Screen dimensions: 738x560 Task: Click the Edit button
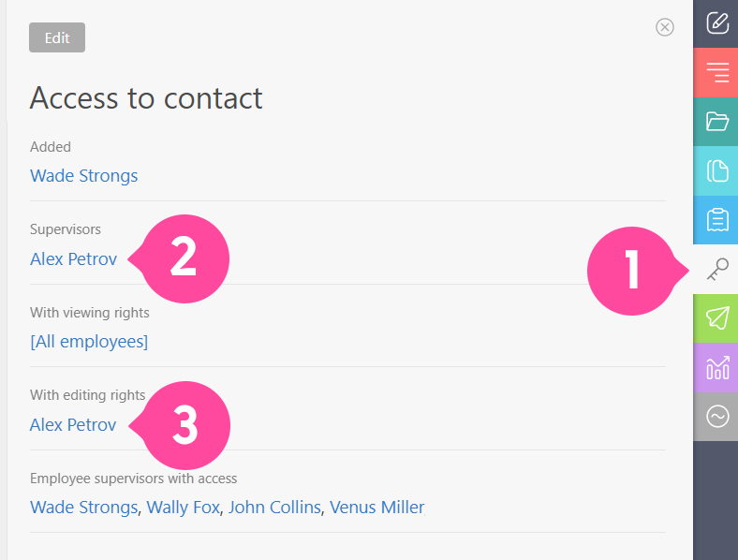coord(57,37)
